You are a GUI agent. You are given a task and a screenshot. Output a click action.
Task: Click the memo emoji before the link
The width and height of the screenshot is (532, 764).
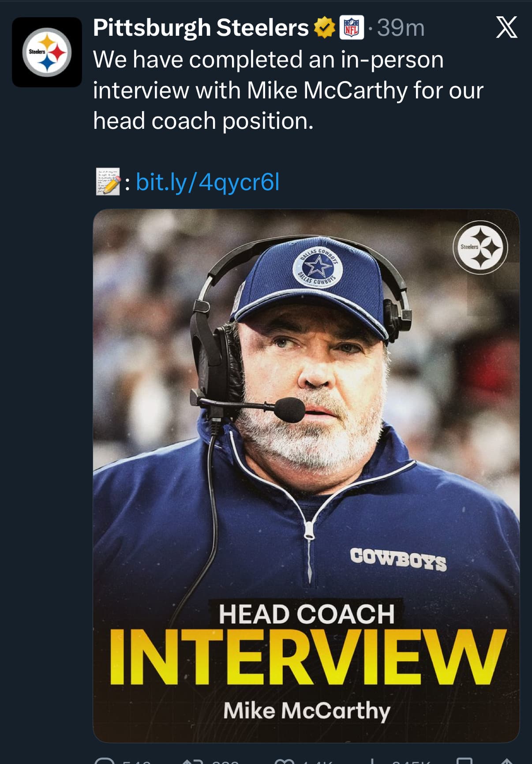click(x=108, y=182)
